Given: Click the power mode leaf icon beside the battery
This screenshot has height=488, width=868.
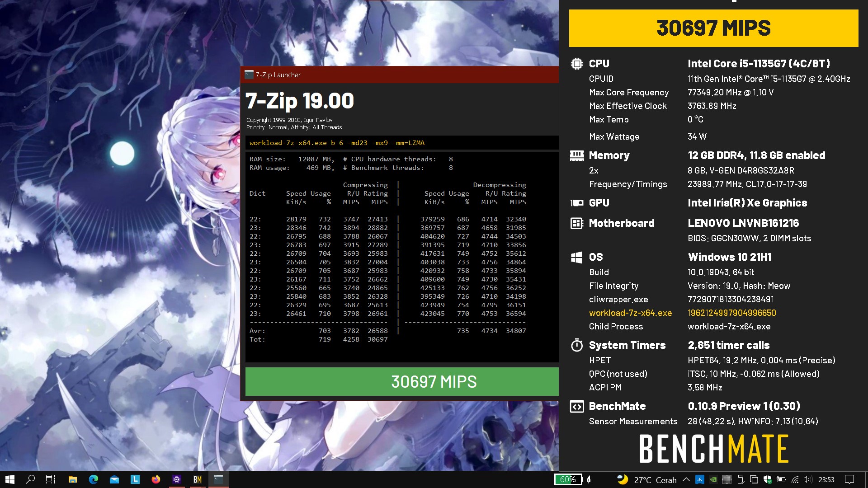Looking at the screenshot, I should tap(589, 479).
